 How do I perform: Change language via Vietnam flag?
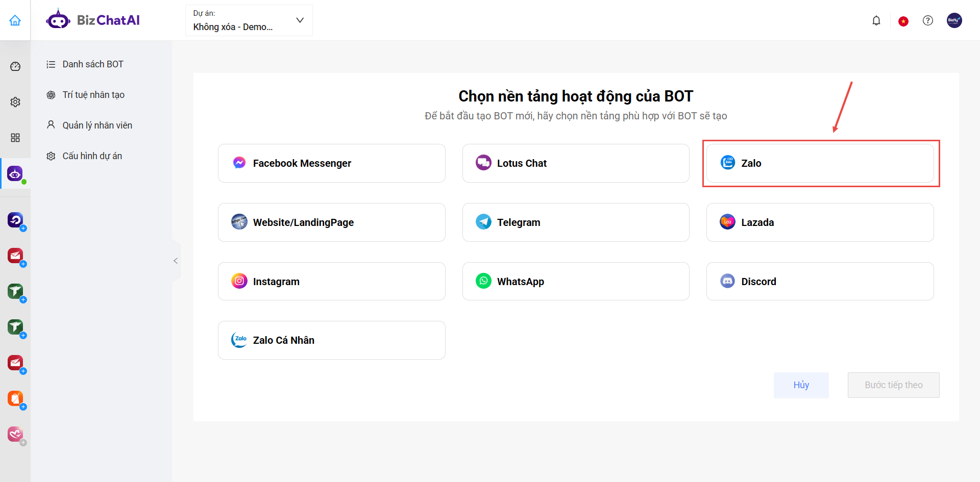[903, 21]
